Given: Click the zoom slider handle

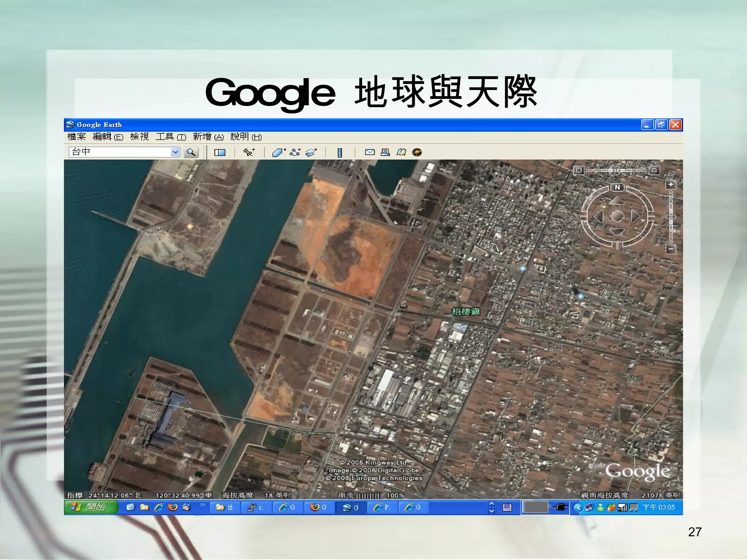Looking at the screenshot, I should click(671, 217).
